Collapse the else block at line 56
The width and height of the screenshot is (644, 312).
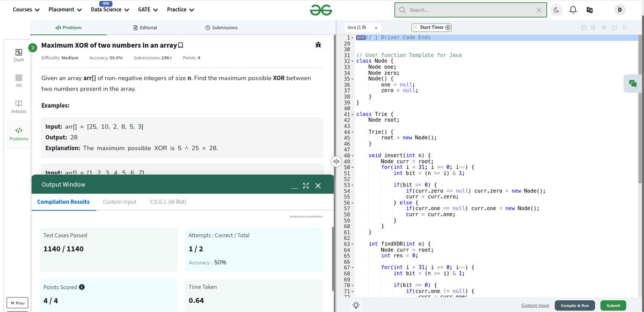(353, 203)
